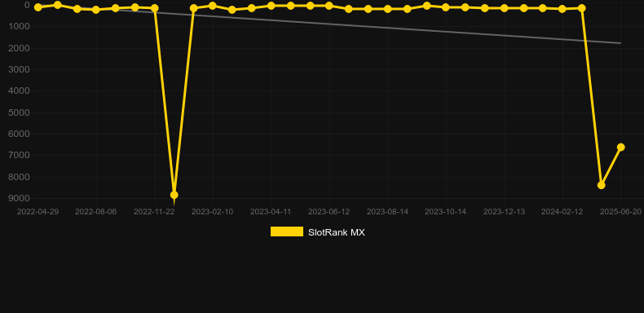
Task: Click the data point above 2023-02-10
Action: (x=212, y=6)
